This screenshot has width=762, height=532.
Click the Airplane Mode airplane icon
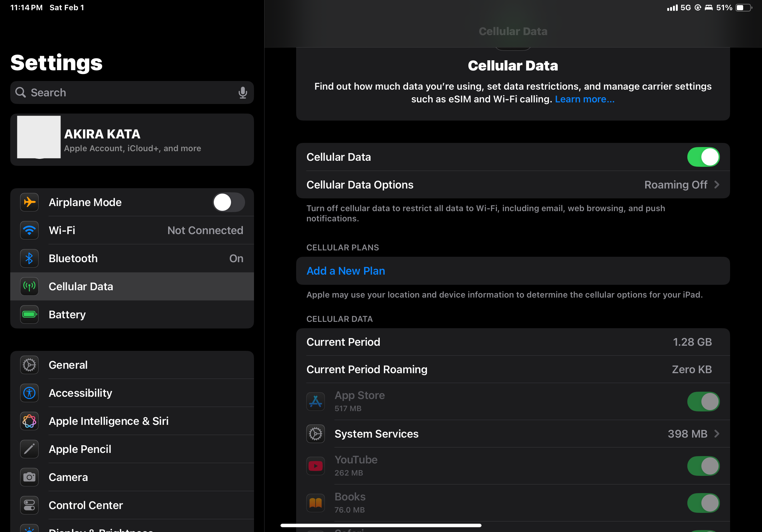(x=30, y=202)
